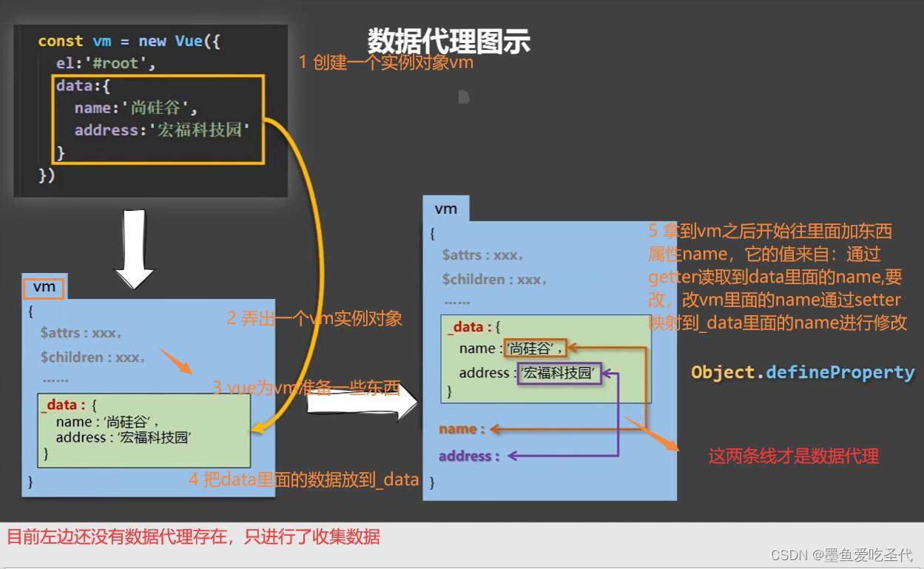Click the name: property in the right vm box
This screenshot has height=569, width=924.
(458, 428)
